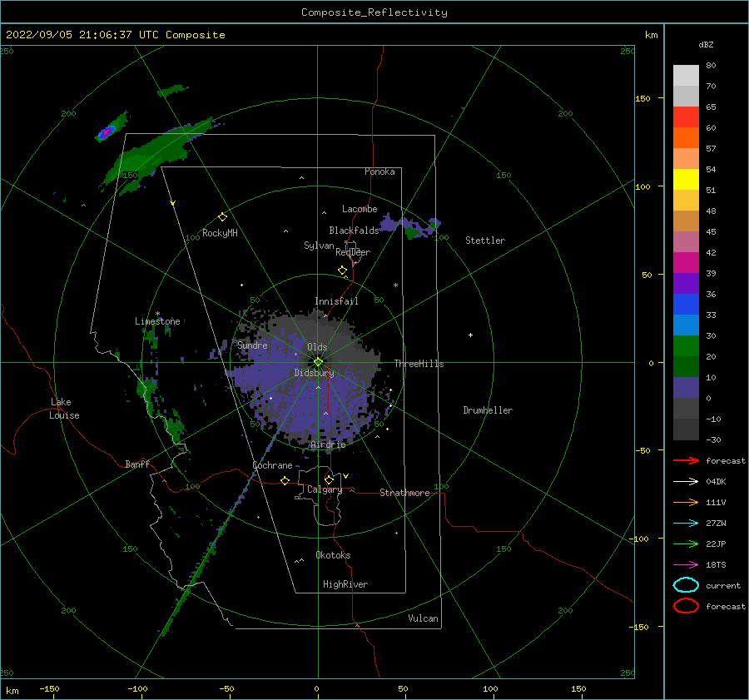The image size is (749, 700).
Task: Click the yellow 54–51 dBZ swatch
Action: pyautogui.click(x=686, y=180)
